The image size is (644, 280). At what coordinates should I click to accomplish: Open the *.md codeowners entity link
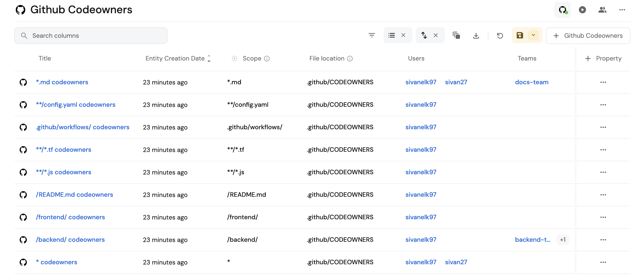coord(62,82)
